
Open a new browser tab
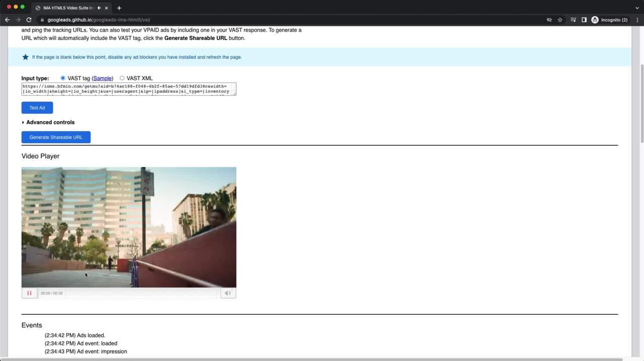click(x=119, y=8)
